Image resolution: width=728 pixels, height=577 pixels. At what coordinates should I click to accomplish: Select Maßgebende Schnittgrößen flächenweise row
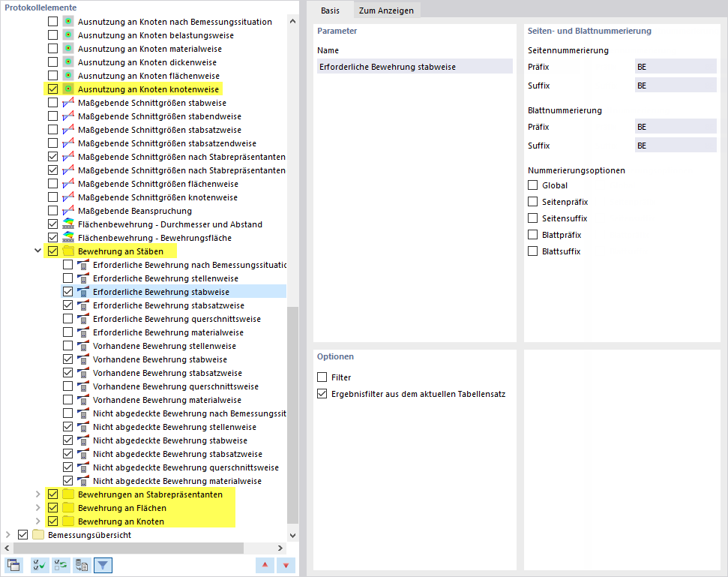pyautogui.click(x=158, y=184)
